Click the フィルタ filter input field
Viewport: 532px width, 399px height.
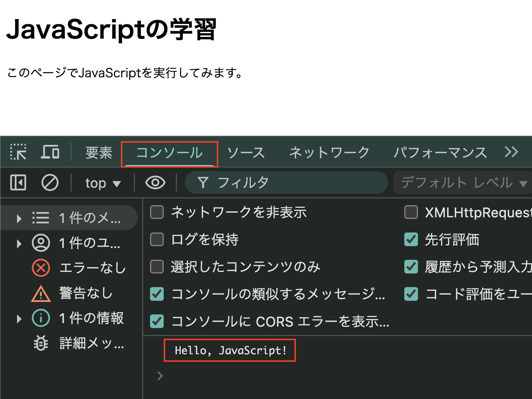296,183
